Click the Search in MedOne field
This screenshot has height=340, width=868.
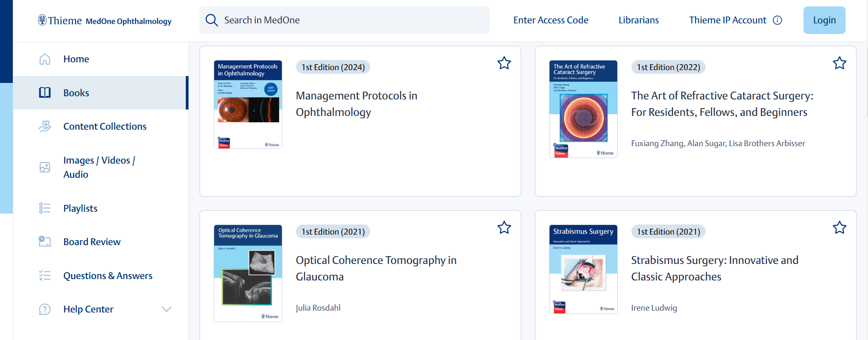click(x=345, y=20)
